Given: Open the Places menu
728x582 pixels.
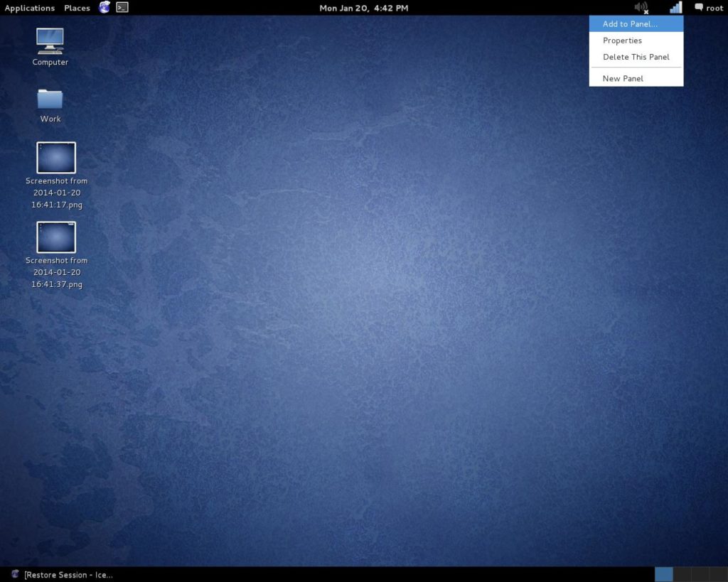Looking at the screenshot, I should 76,8.
